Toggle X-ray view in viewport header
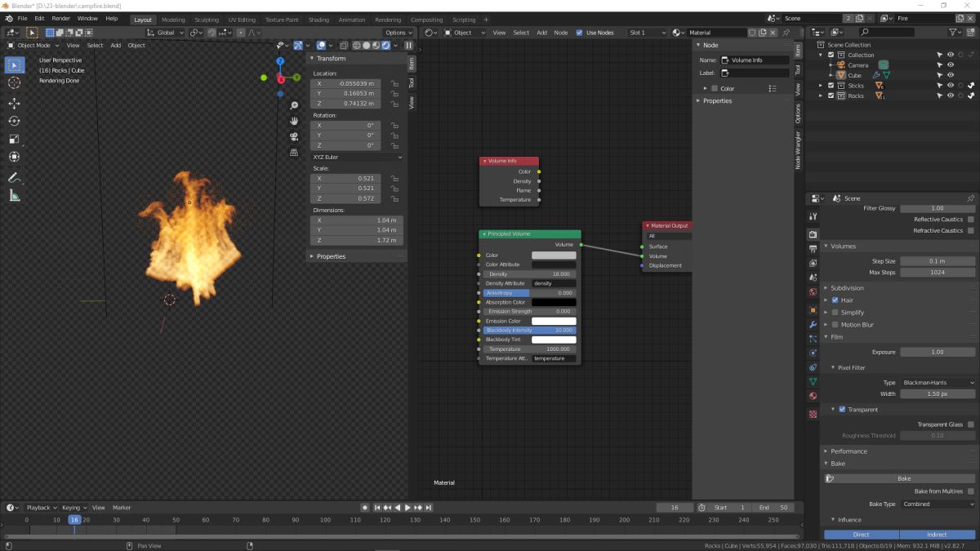 345,45
